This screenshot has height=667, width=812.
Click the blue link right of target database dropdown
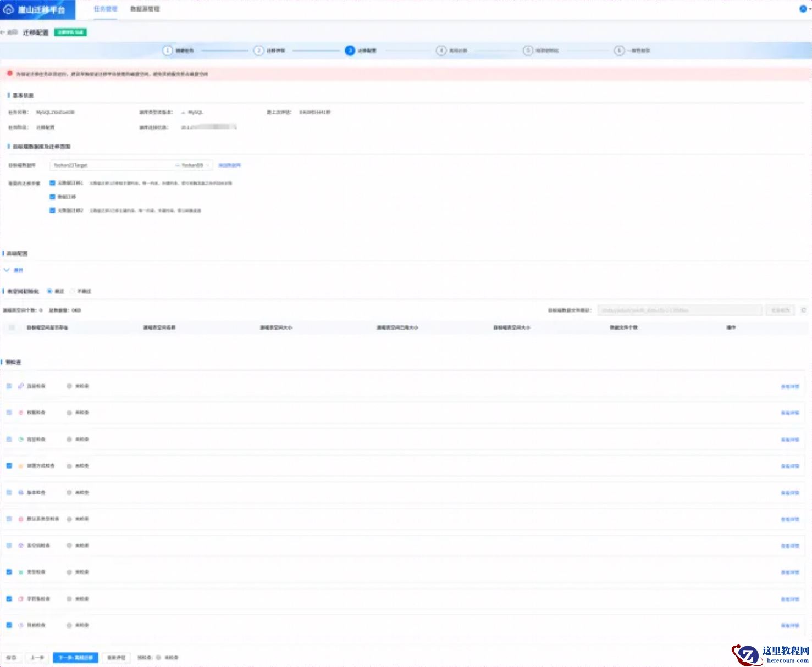coord(229,165)
